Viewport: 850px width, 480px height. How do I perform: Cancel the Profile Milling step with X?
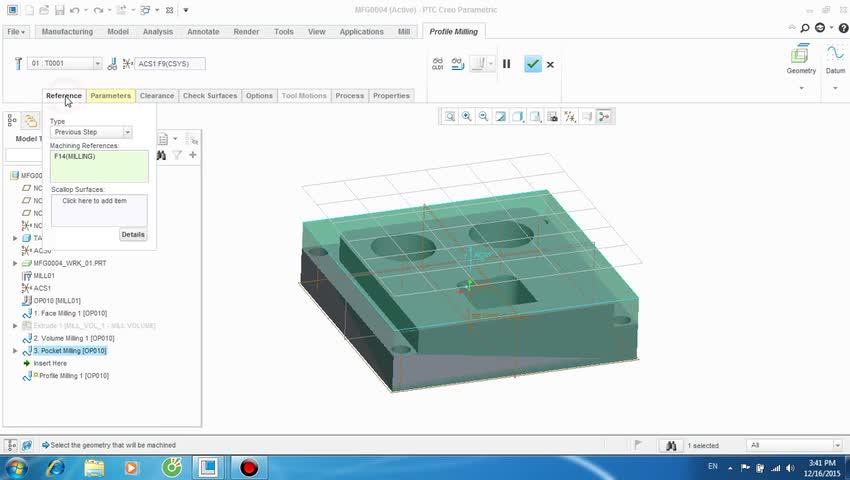[550, 65]
